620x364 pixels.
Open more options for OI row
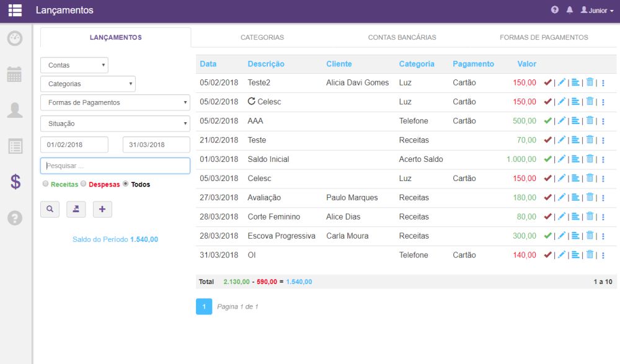pos(603,255)
